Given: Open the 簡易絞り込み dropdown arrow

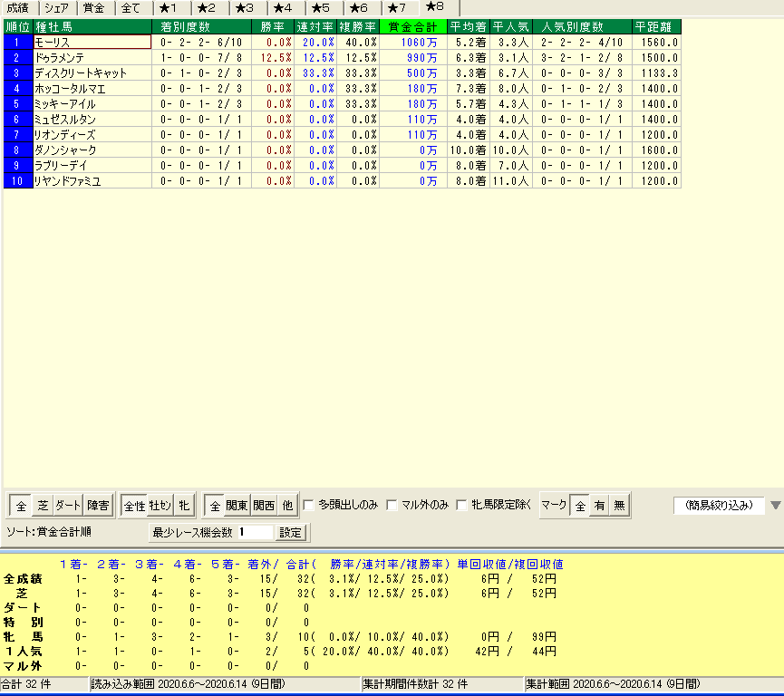Looking at the screenshot, I should coord(776,506).
